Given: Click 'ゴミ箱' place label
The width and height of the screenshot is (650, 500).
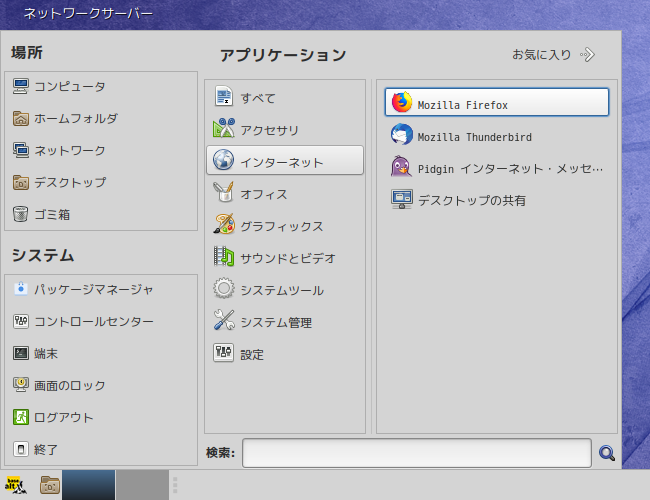Looking at the screenshot, I should pyautogui.click(x=52, y=215).
